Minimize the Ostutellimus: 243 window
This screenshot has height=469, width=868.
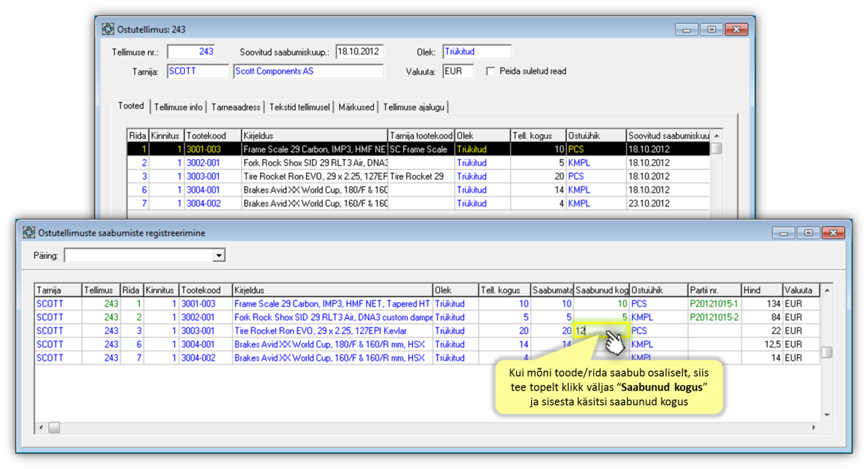click(686, 30)
